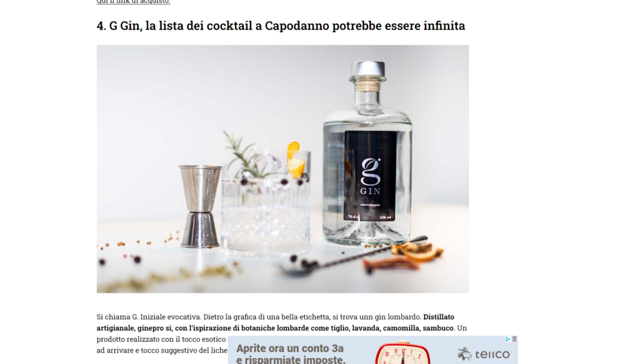
Task: Click the G Gin bottle black label
Action: [370, 176]
